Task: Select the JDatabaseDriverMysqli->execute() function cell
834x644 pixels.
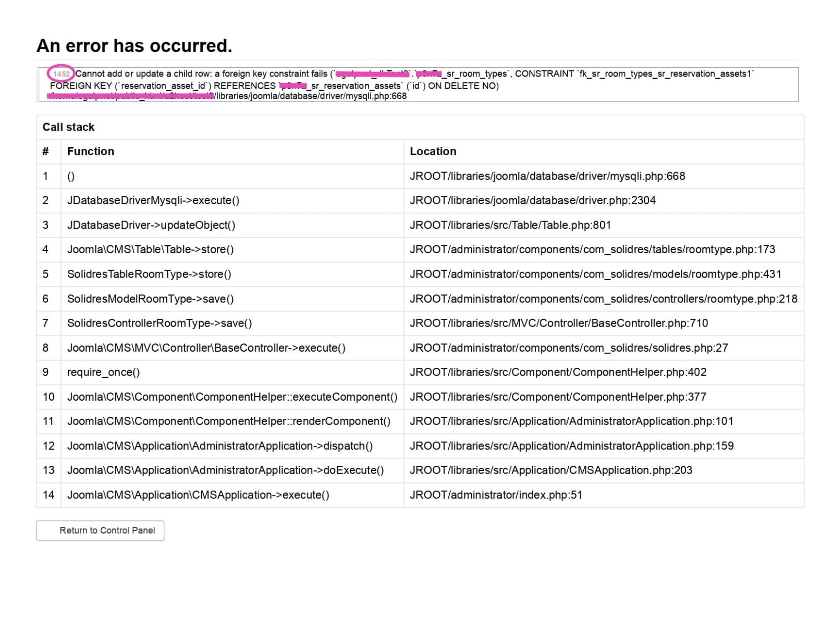Action: tap(153, 201)
